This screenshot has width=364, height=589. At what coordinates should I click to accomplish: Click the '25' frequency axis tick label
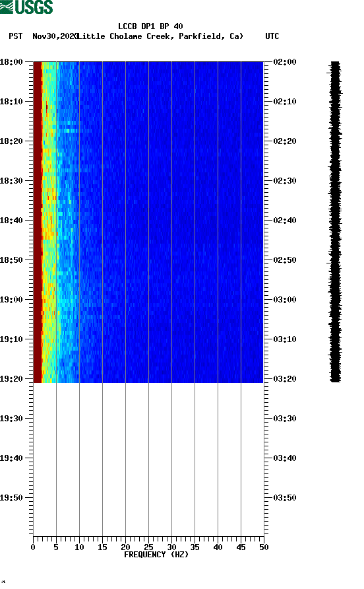148,547
